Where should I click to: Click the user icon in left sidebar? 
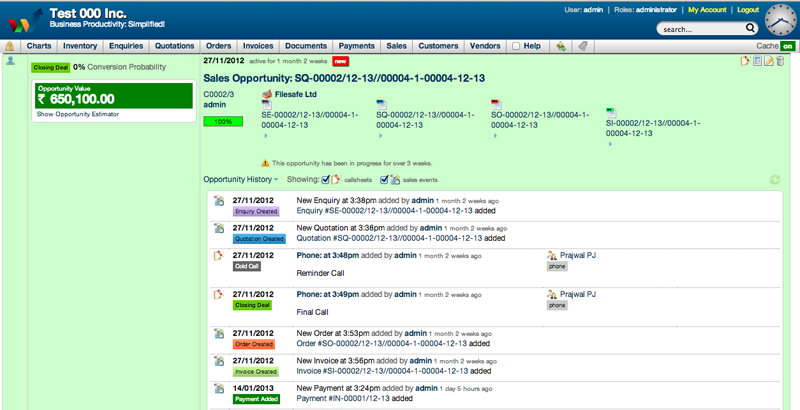click(x=10, y=62)
